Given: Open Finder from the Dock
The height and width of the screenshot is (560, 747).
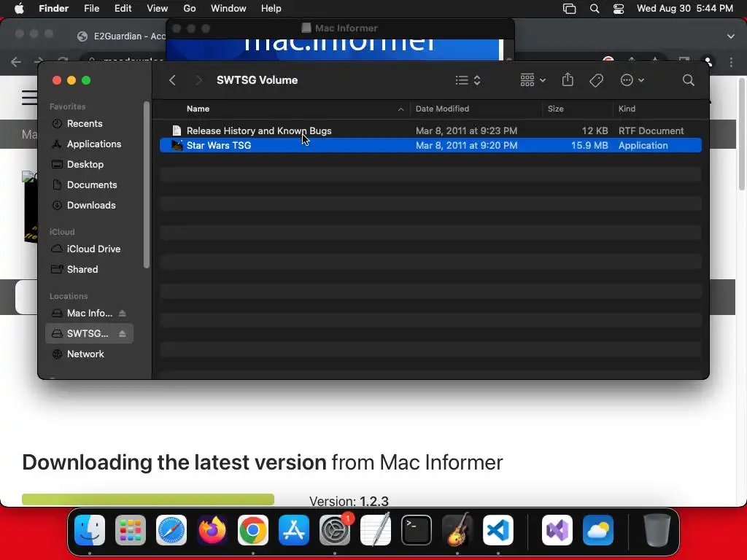Looking at the screenshot, I should [90, 530].
